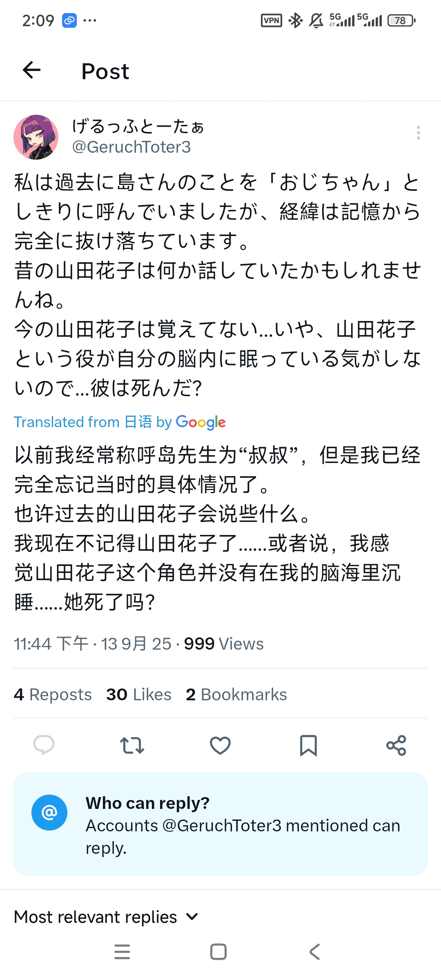The height and width of the screenshot is (980, 441).
Task: Tap the reply speech bubble icon
Action: (x=44, y=745)
